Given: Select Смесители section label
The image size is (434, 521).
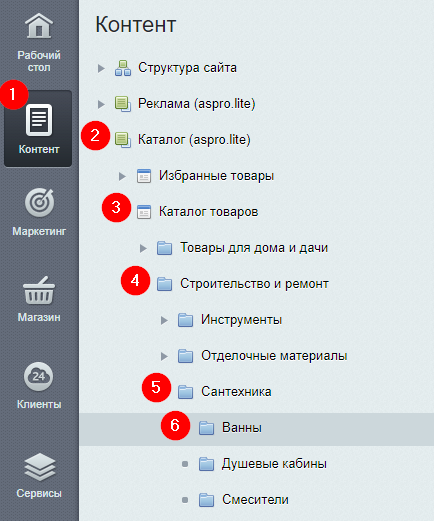Looking at the screenshot, I should 255,500.
